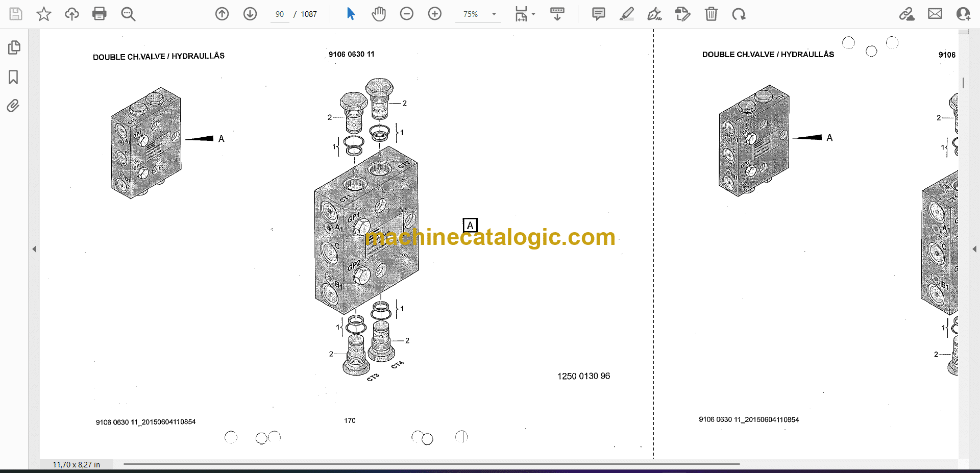Activate the selection arrow tool
The image size is (980, 473).
pyautogui.click(x=351, y=14)
